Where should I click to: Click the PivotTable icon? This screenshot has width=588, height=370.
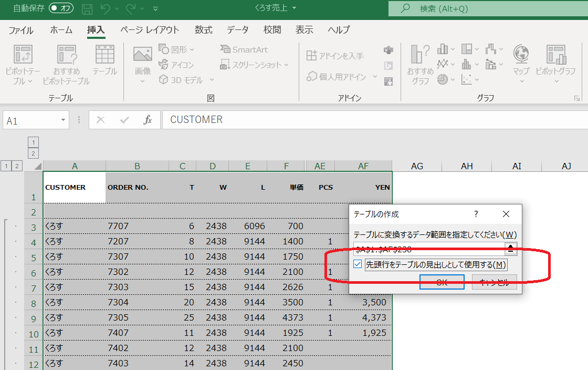pos(23,54)
